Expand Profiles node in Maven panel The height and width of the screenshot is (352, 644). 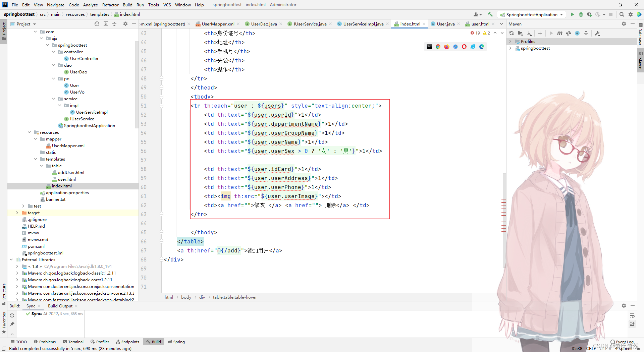[x=510, y=42]
